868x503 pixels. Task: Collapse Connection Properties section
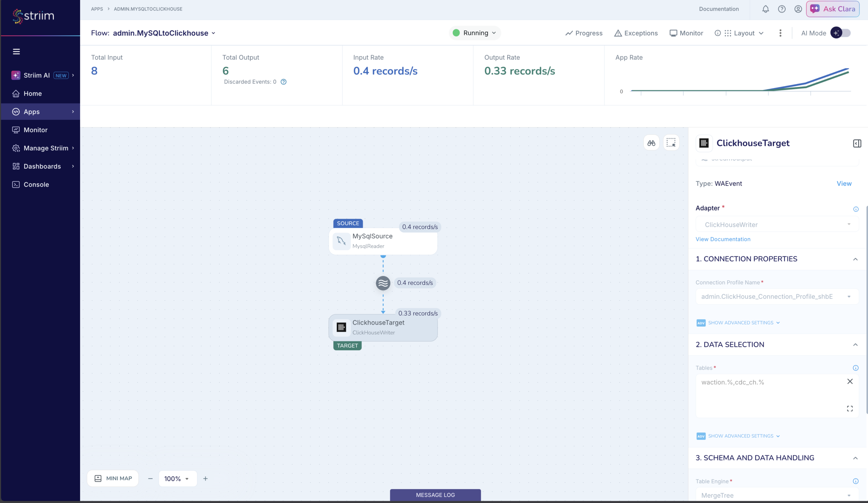tap(855, 259)
